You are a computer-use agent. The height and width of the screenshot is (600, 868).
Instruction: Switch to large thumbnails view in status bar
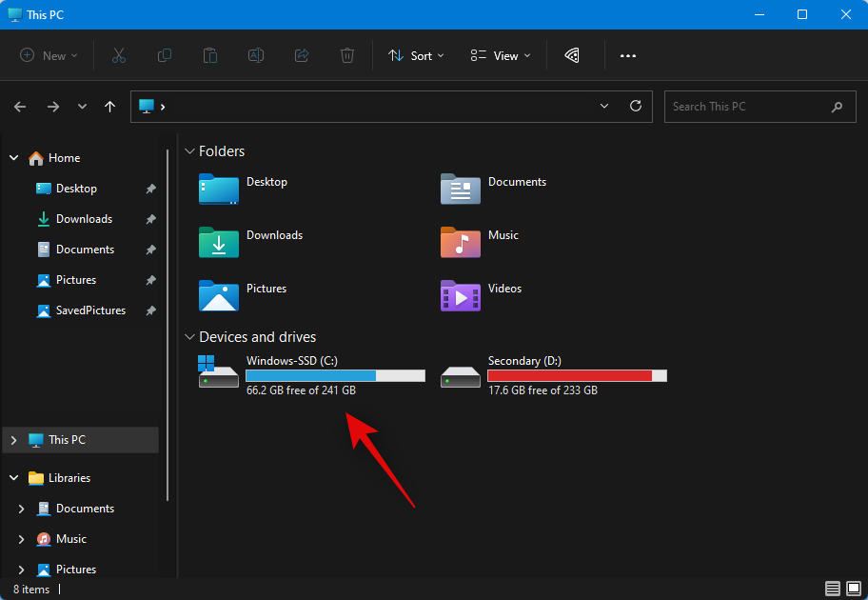coord(853,589)
